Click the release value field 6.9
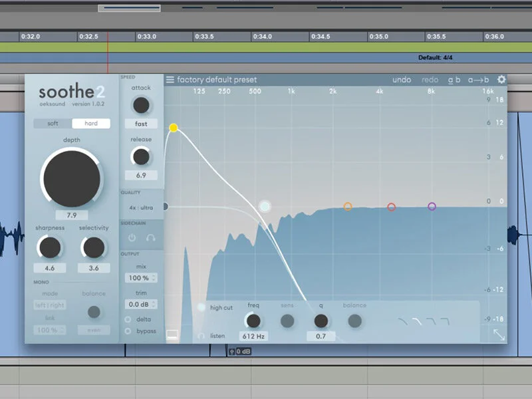The width and height of the screenshot is (532, 399). click(141, 176)
